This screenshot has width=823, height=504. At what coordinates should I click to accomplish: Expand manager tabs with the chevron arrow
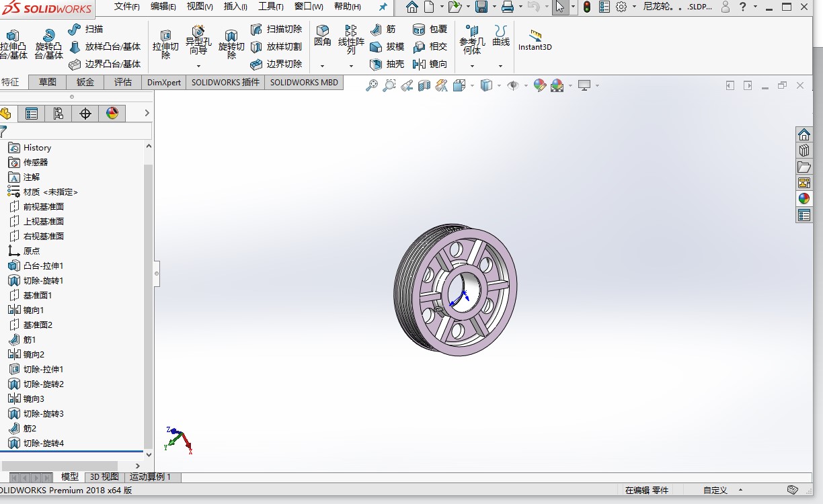click(x=146, y=114)
